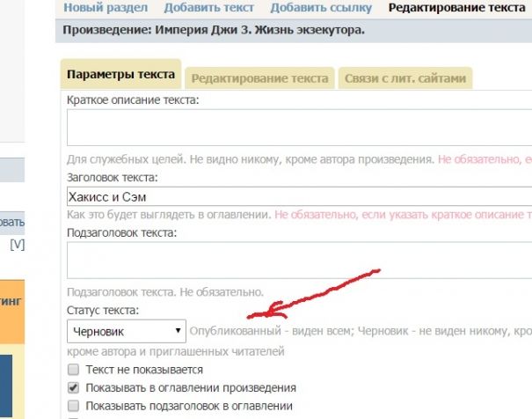Click the [V] link in left sidebar

pyautogui.click(x=17, y=244)
